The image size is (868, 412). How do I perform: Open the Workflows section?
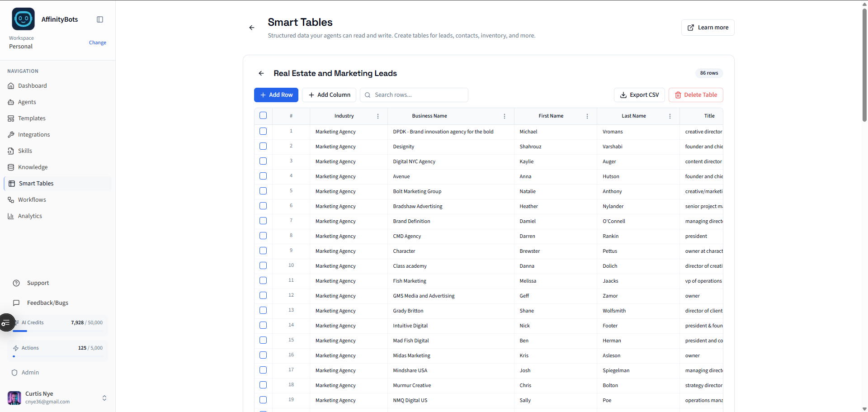tap(32, 199)
